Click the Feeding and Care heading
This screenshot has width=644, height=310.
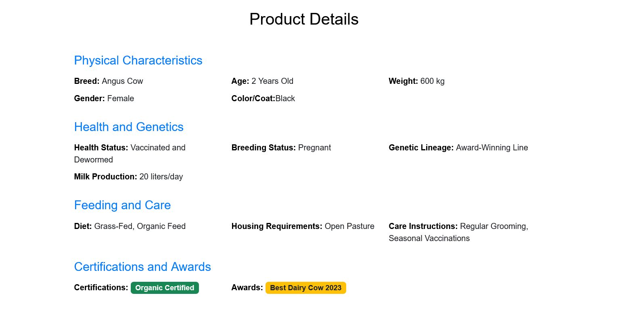[x=122, y=205]
